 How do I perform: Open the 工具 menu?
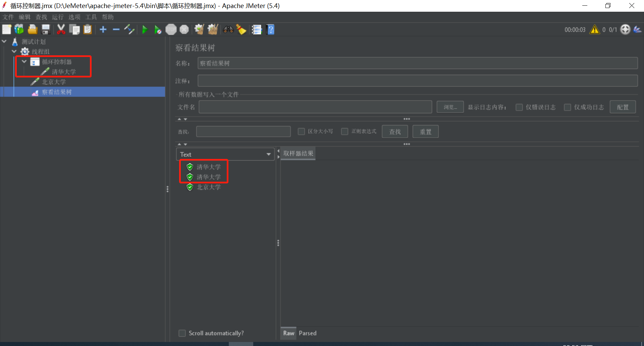point(91,17)
